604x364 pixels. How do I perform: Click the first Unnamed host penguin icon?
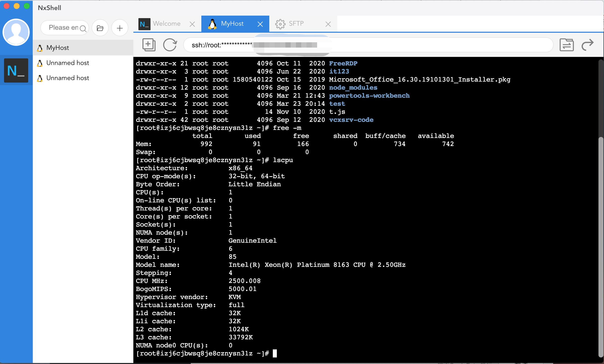pos(40,62)
